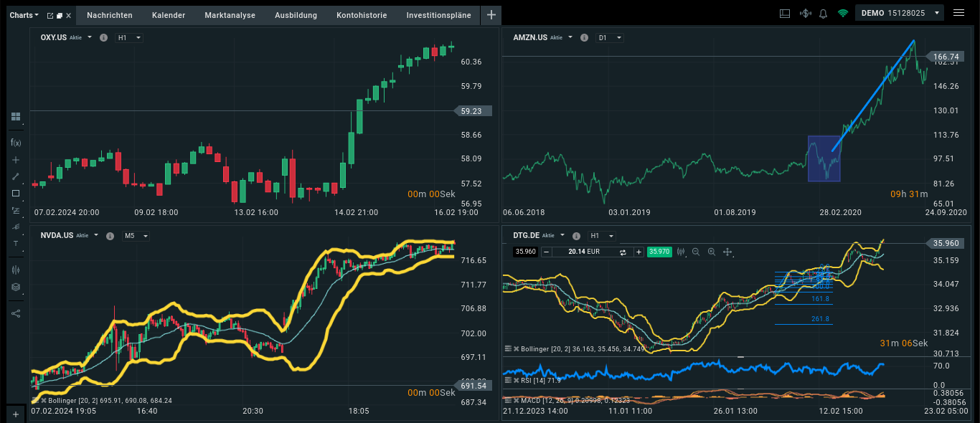The image size is (980, 423).
Task: Open MACD indicator settings handle
Action: tap(508, 399)
